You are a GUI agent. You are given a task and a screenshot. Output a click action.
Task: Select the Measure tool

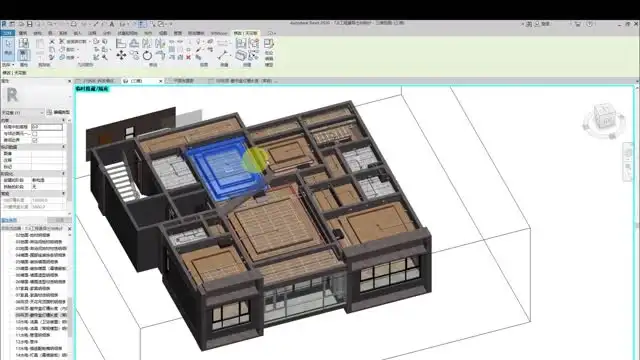point(223,55)
